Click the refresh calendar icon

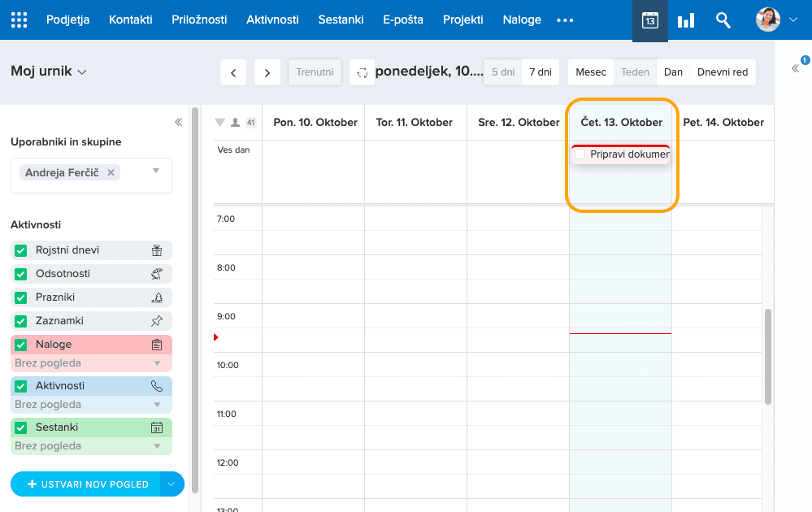point(363,72)
